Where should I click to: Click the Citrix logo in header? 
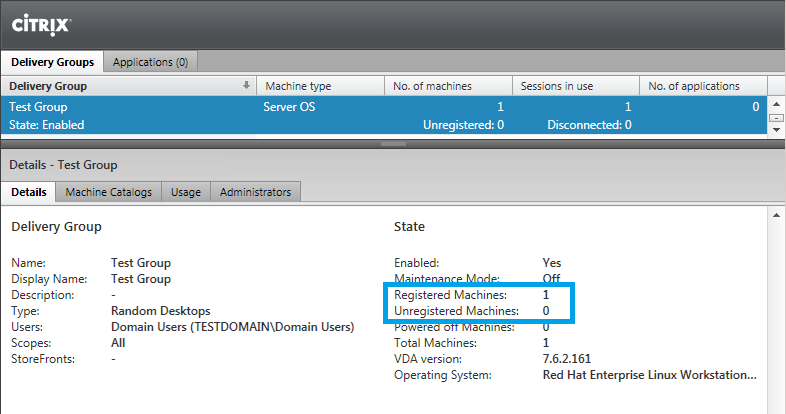[39, 21]
